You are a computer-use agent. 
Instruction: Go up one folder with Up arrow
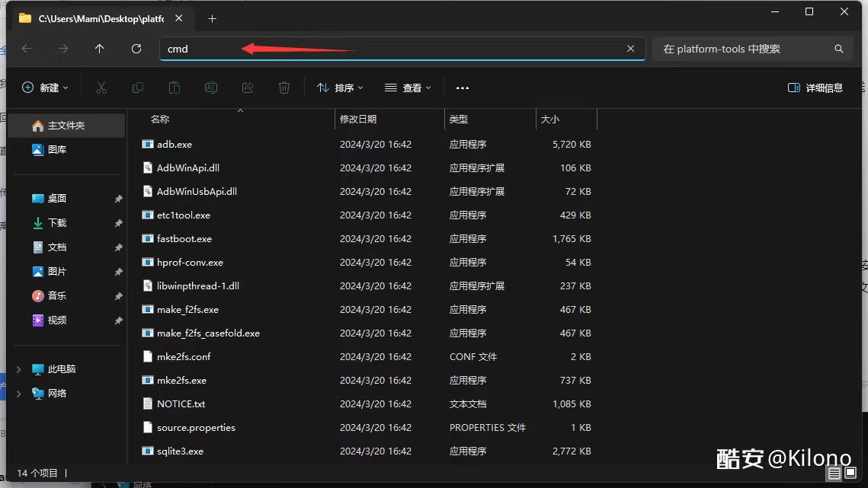click(100, 49)
